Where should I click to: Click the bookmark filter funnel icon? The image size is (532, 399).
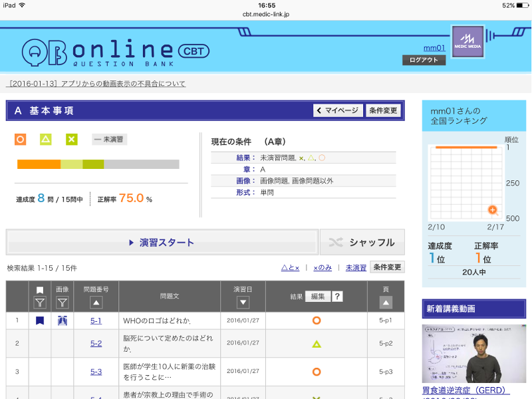40,303
